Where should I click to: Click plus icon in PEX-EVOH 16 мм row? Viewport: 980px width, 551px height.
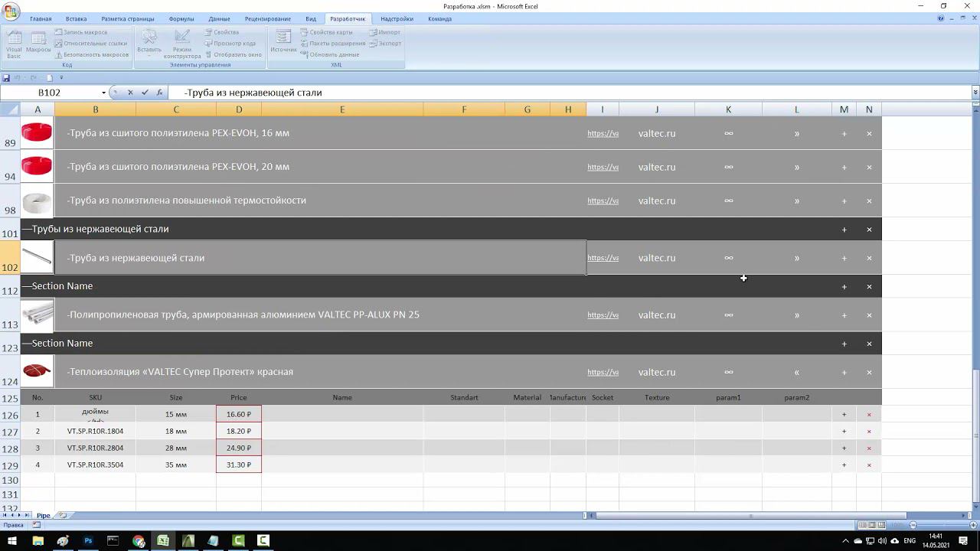pyautogui.click(x=844, y=134)
